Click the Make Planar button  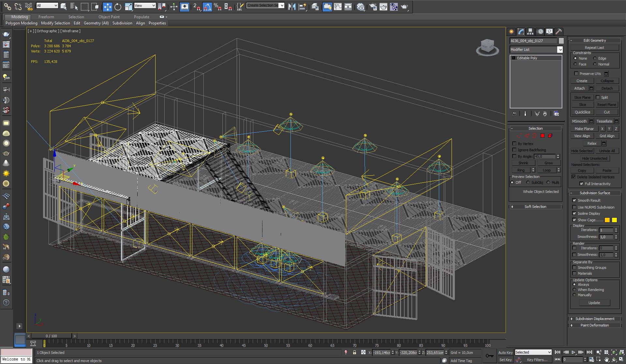coord(584,129)
